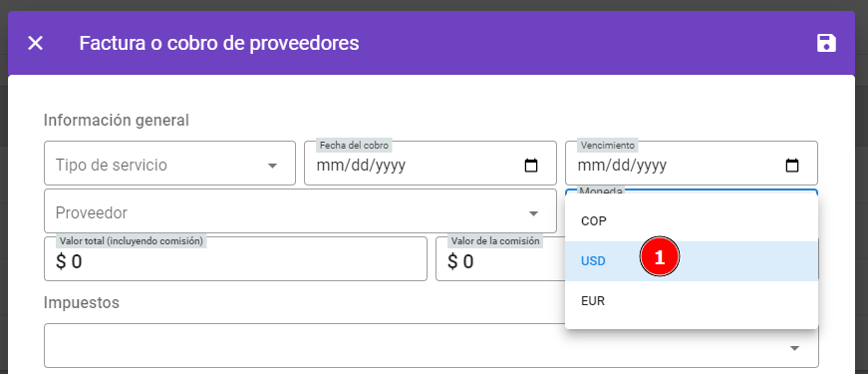This screenshot has height=374, width=868.
Task: Select USD currency option
Action: pos(692,261)
